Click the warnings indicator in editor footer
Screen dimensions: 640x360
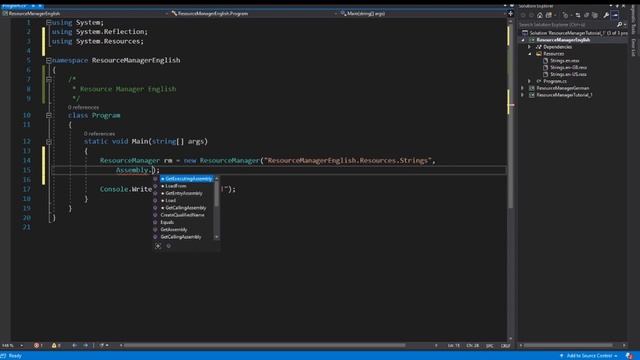point(56,346)
